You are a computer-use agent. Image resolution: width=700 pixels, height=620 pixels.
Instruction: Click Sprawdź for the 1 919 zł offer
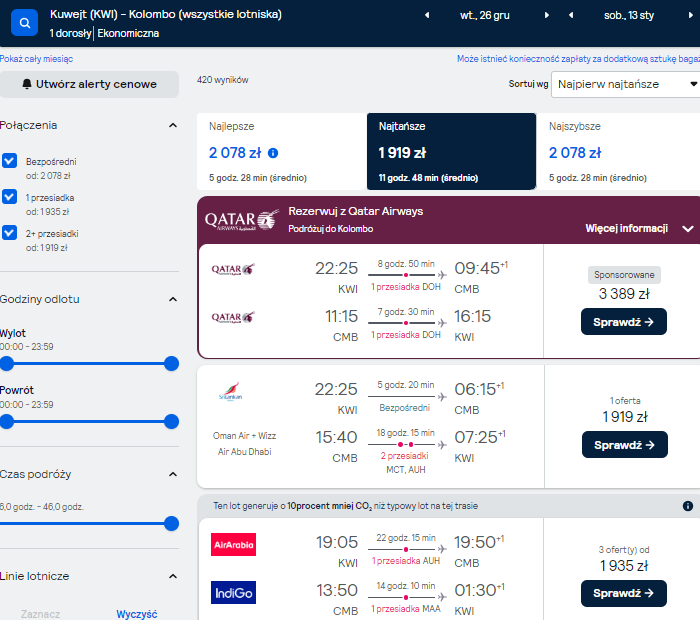click(x=625, y=445)
